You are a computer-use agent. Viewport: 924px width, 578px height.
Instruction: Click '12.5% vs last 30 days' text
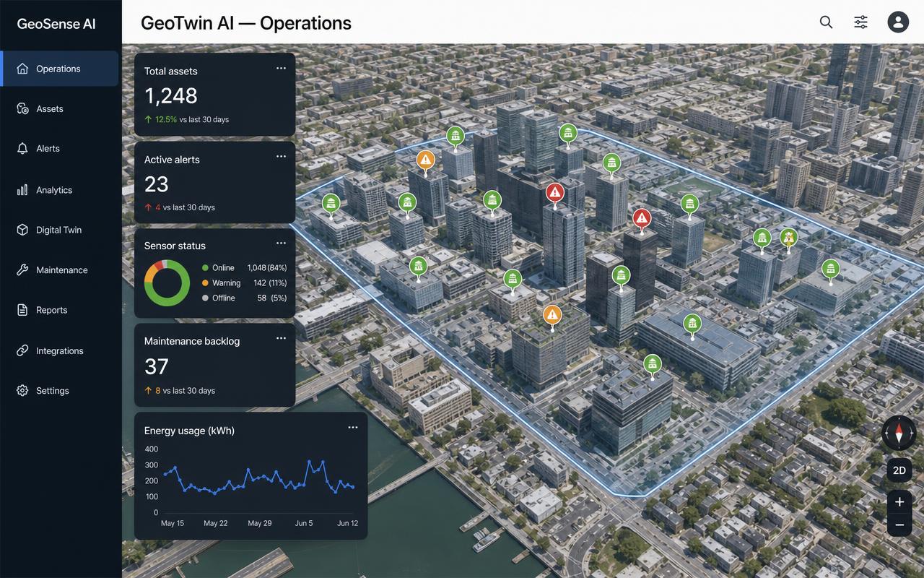coord(192,119)
